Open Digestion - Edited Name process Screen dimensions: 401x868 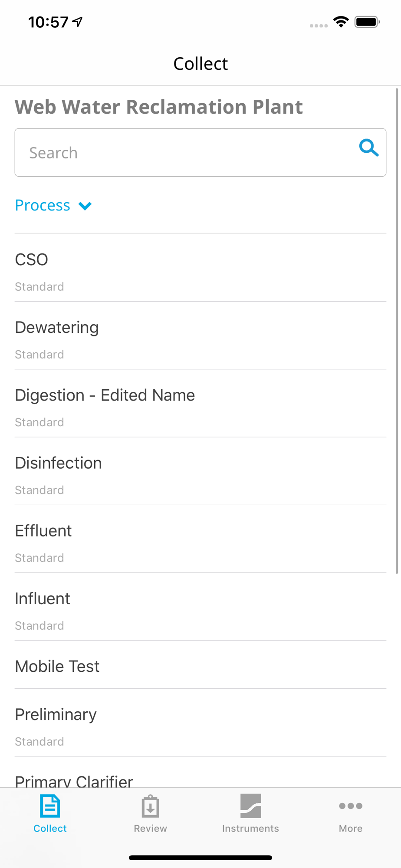200,403
